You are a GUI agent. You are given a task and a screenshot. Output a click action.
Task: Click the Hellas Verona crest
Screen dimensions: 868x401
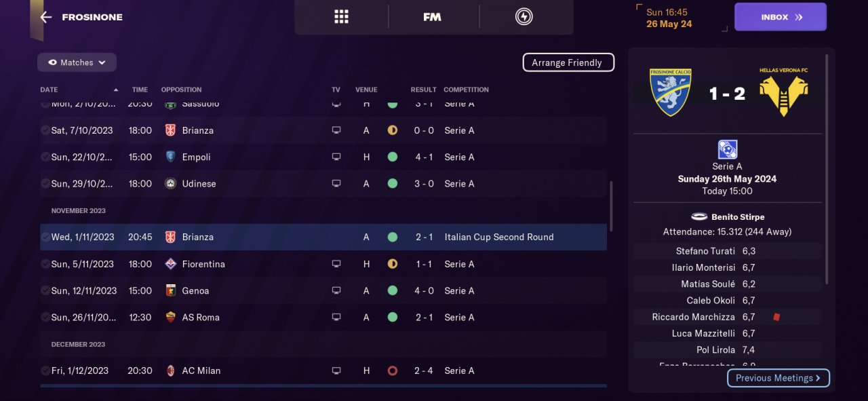[x=783, y=92]
